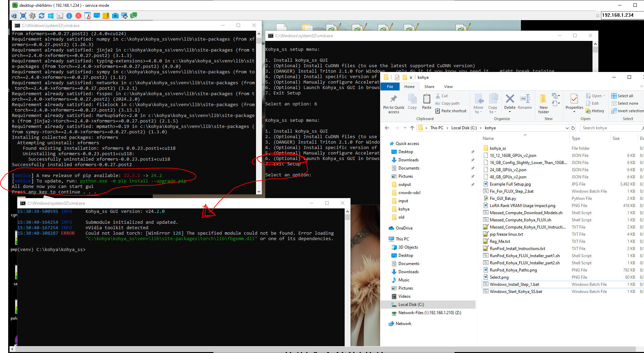Click Local Disk (C:) in address bar

pos(464,128)
